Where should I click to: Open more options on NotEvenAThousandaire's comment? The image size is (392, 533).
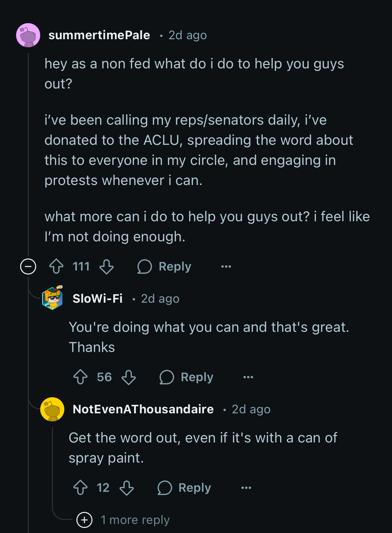tap(246, 488)
